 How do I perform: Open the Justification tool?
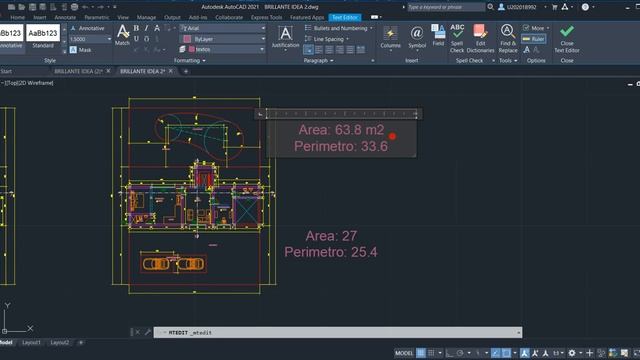coord(285,37)
